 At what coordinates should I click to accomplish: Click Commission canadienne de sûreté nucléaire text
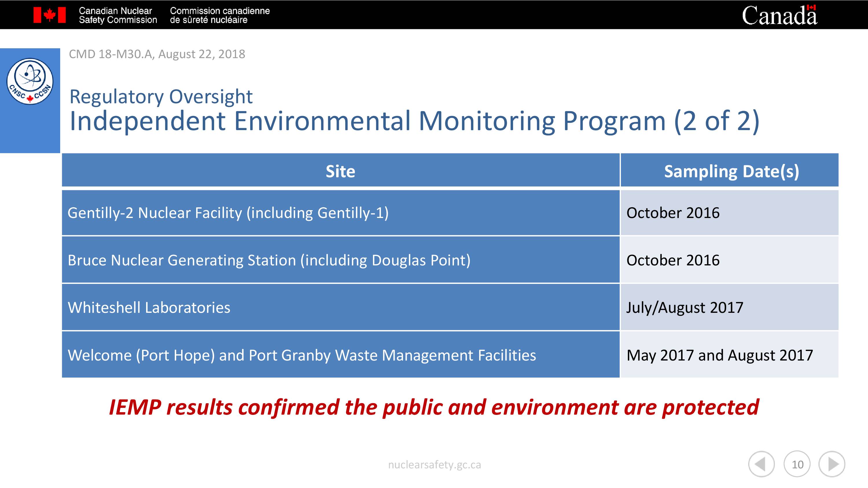[220, 15]
